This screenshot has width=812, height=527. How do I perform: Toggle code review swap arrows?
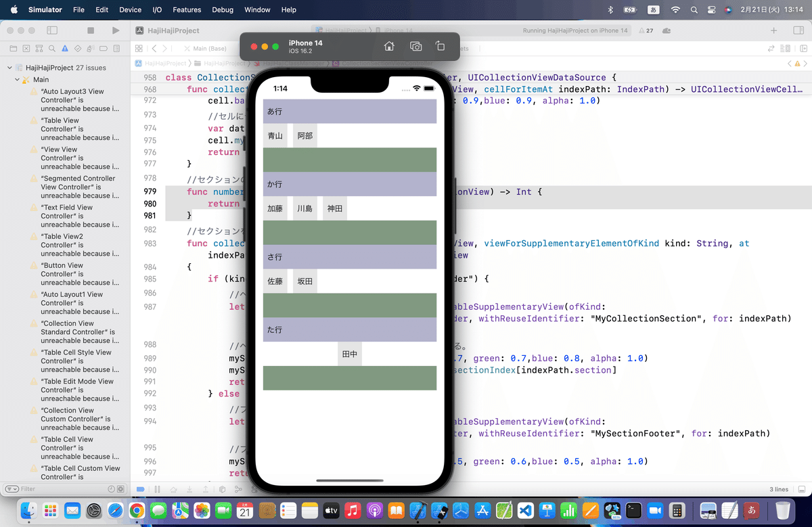[x=771, y=49]
